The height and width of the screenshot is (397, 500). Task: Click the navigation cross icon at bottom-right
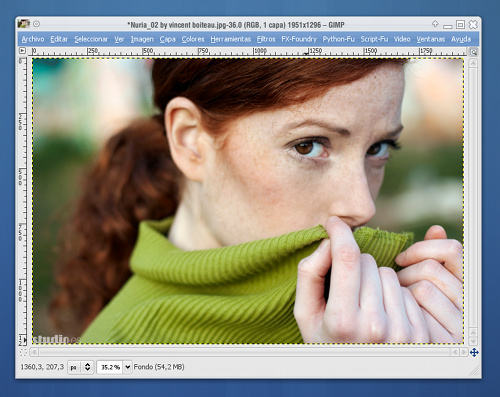tap(474, 352)
